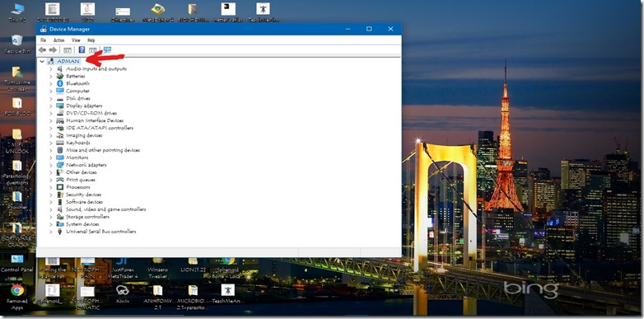Image resolution: width=644 pixels, height=319 pixels.
Task: Expand the Network adapters chevron
Action: pyautogui.click(x=51, y=165)
